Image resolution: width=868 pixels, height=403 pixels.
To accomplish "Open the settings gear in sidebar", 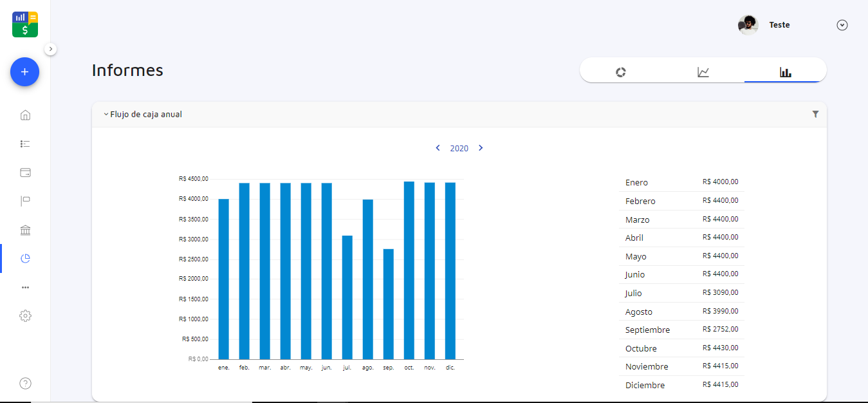I will tap(25, 316).
